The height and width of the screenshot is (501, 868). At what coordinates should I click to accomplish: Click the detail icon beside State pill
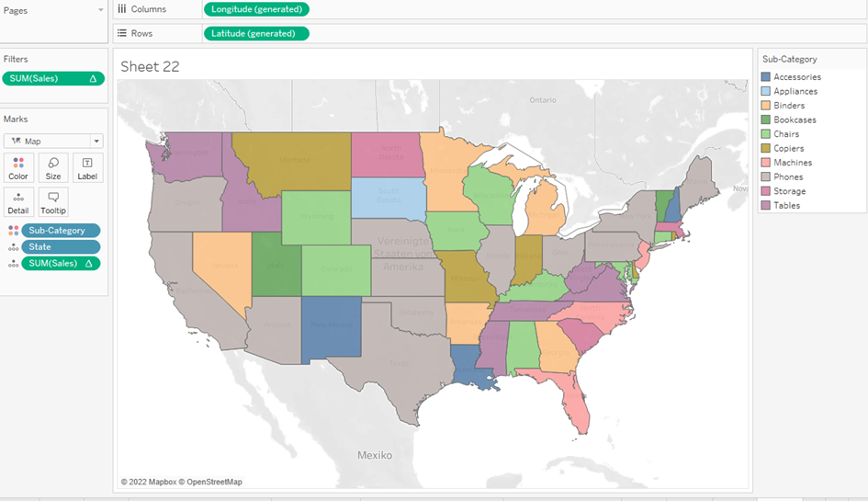(x=13, y=247)
